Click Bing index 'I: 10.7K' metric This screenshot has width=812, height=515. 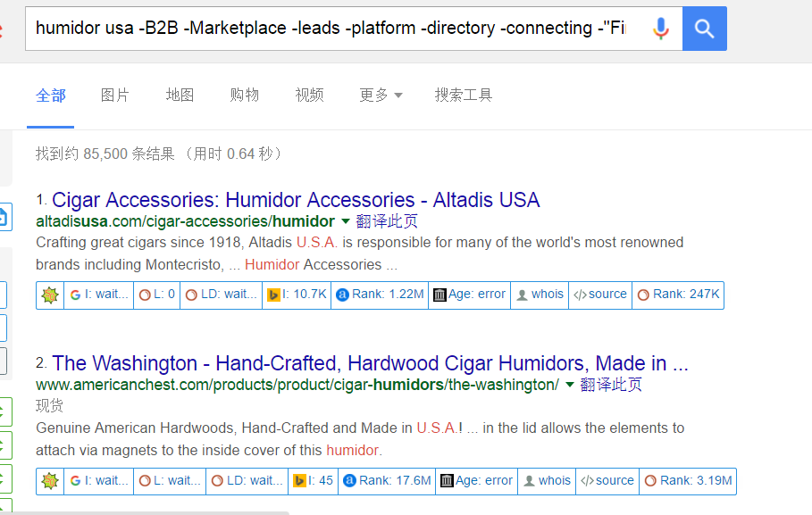click(297, 295)
